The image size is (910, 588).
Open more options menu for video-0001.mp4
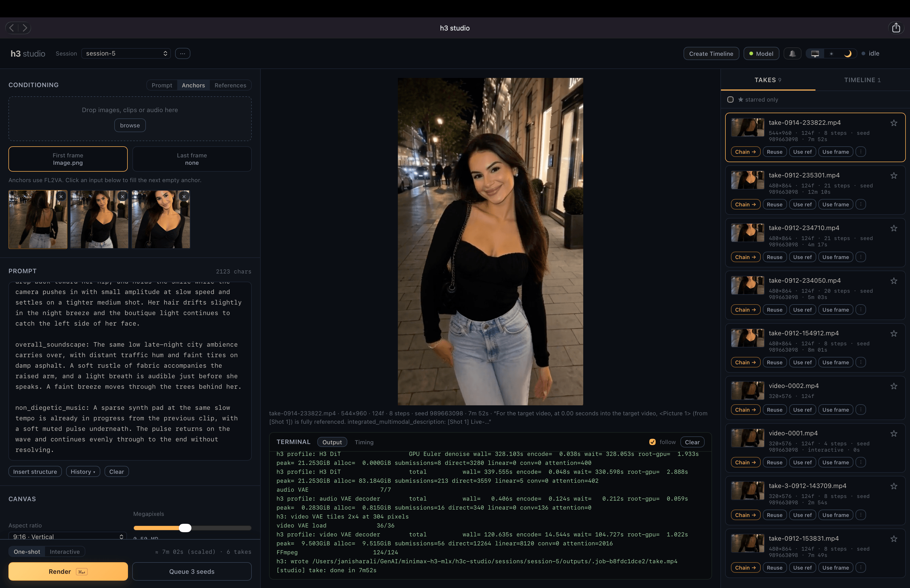point(861,462)
